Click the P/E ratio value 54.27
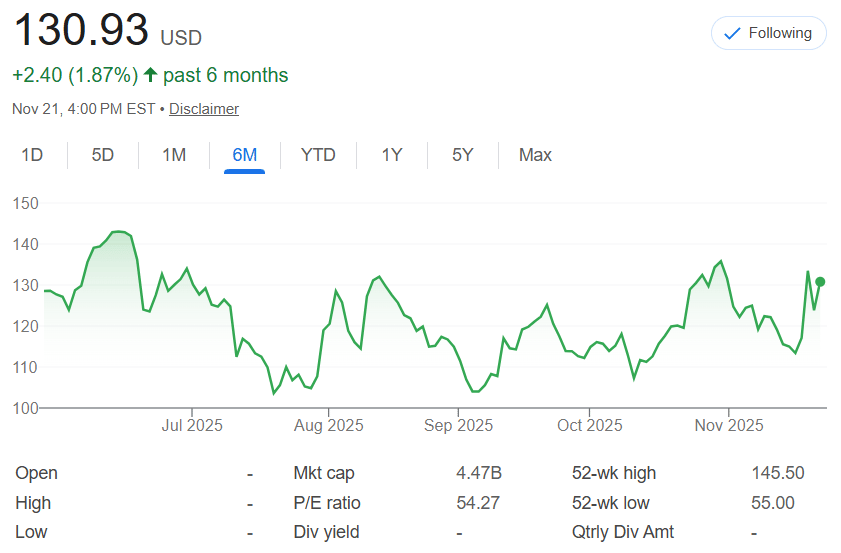Viewport: 841px width, 553px height. tap(477, 503)
